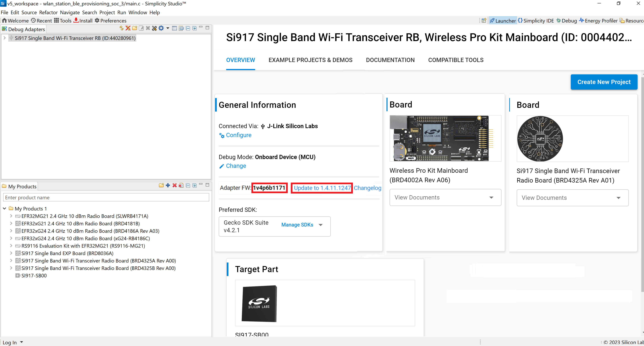Click the new folder icon in Debug Adapters

(135, 28)
